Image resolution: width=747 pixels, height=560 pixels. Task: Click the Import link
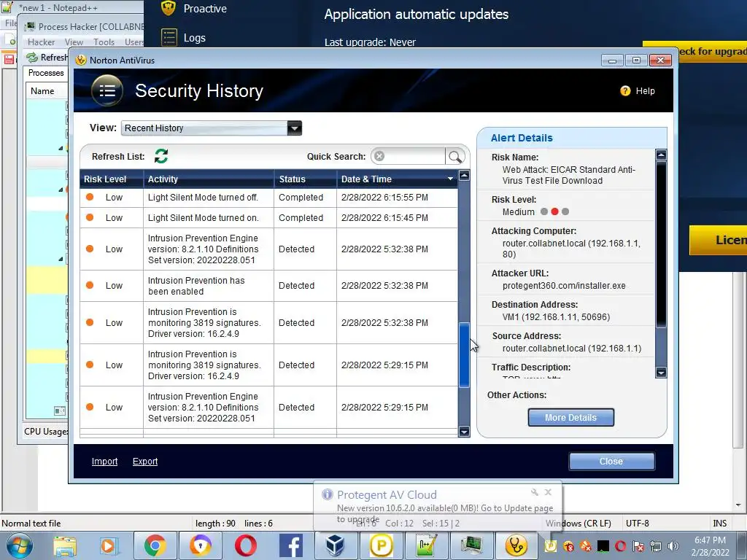(x=105, y=462)
